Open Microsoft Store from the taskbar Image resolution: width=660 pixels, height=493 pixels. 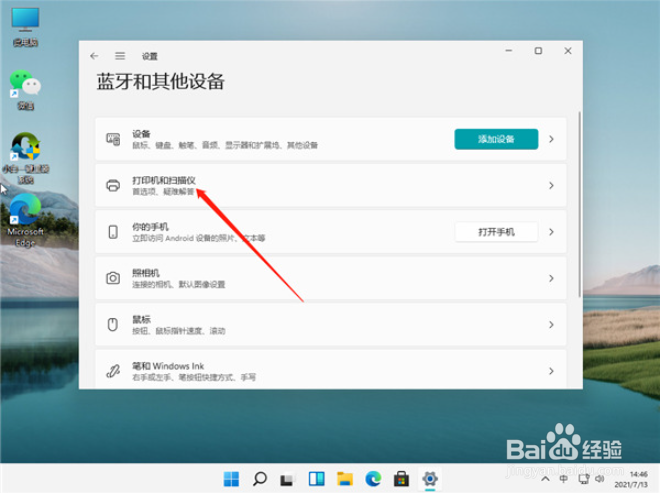401,479
